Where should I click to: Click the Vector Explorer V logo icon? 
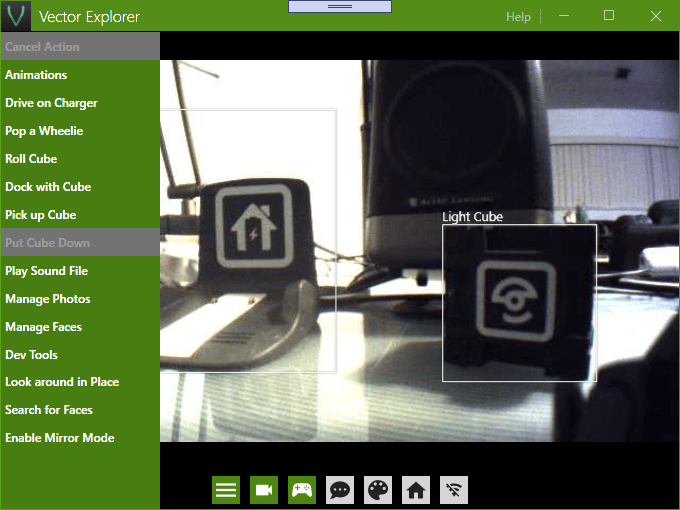coord(16,16)
